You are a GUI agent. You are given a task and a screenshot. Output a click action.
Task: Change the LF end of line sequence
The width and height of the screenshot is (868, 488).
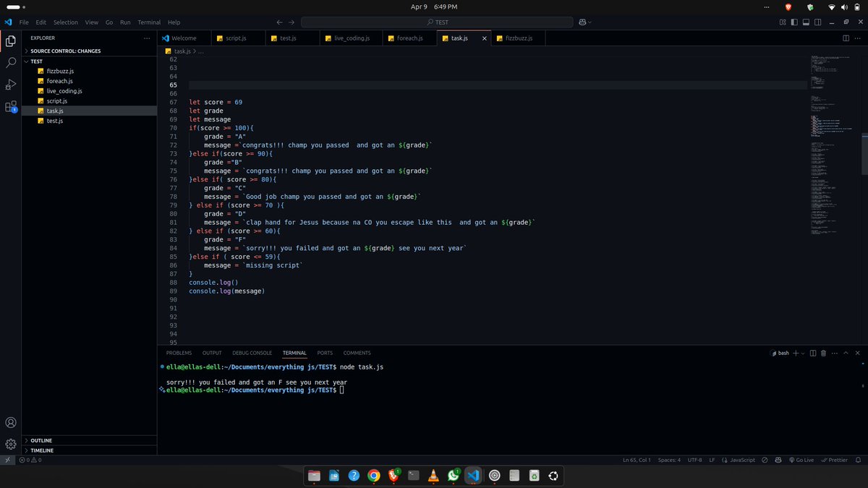(712, 460)
